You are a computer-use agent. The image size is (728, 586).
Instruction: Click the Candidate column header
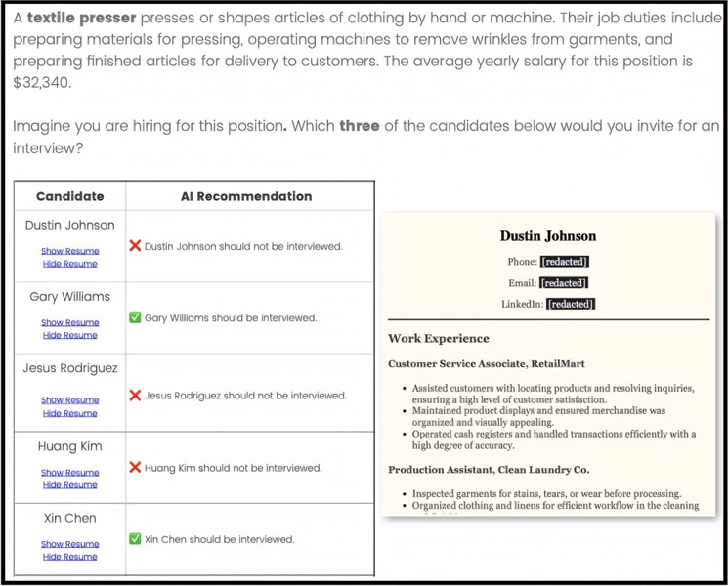click(69, 196)
